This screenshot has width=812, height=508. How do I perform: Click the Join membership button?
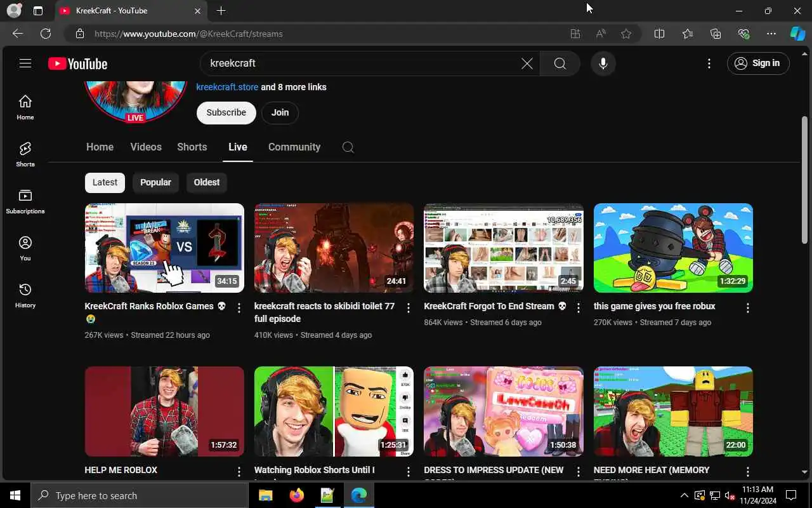(280, 112)
